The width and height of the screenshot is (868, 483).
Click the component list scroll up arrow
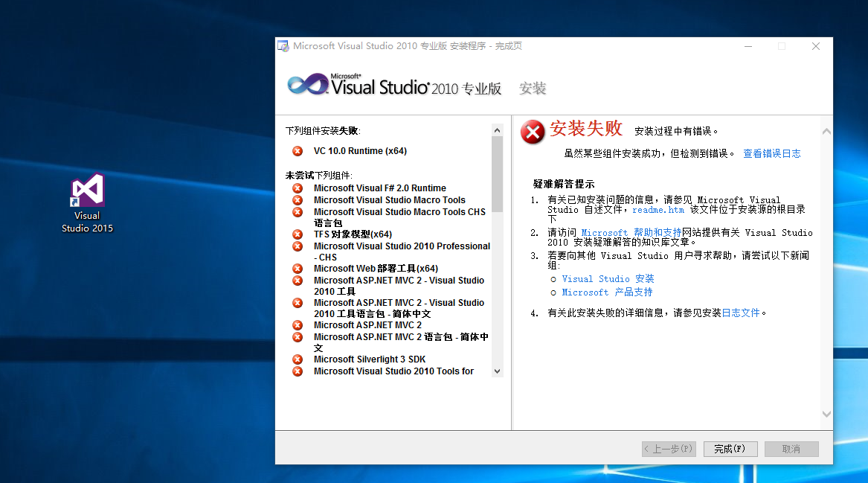[497, 131]
